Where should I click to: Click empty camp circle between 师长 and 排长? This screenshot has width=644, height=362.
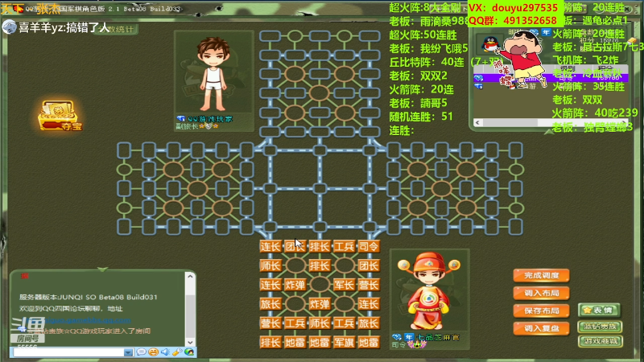coord(295,266)
